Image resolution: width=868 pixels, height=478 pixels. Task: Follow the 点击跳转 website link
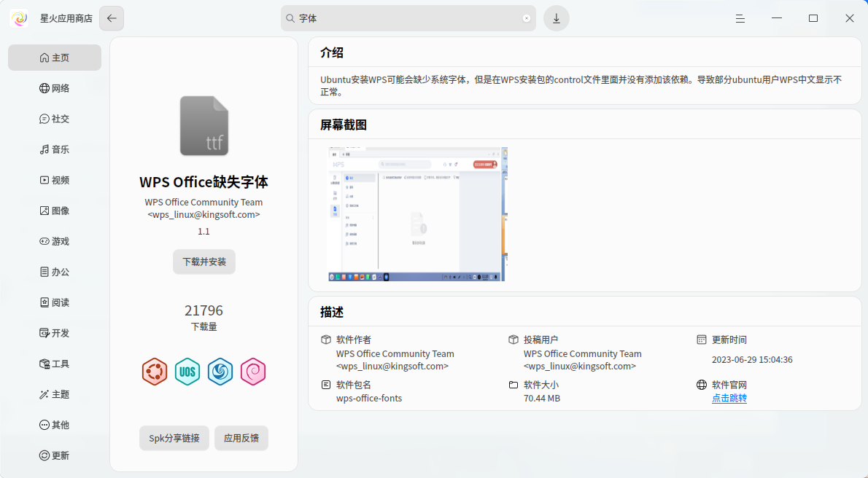(x=729, y=399)
